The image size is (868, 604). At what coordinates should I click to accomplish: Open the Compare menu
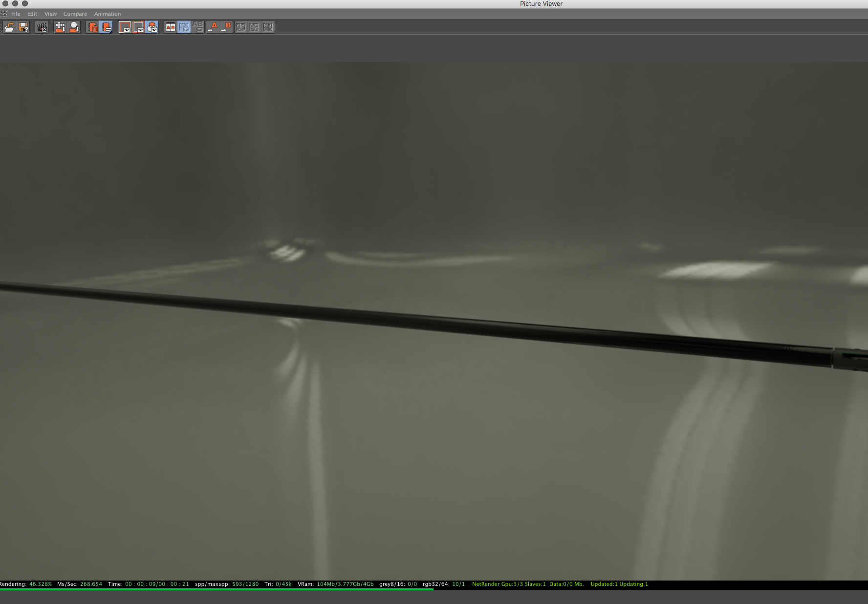coord(75,14)
